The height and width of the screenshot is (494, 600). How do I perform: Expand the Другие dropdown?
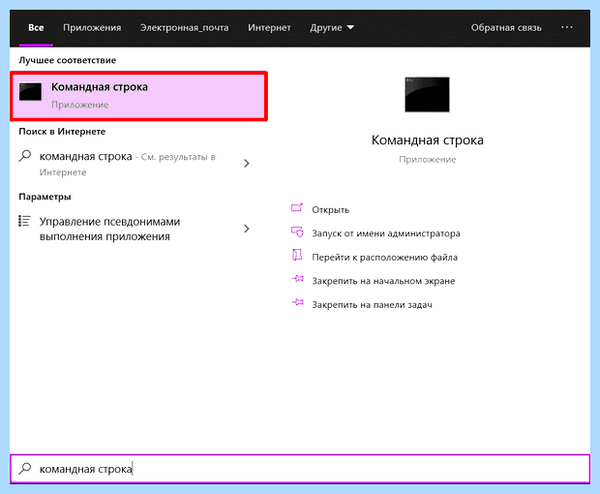[332, 28]
